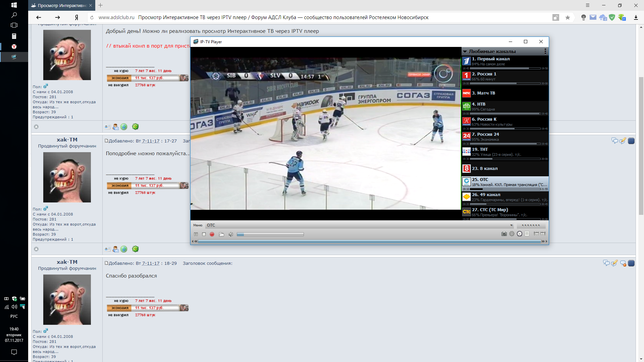Stop the video stream
This screenshot has width=644, height=362.
point(204,234)
